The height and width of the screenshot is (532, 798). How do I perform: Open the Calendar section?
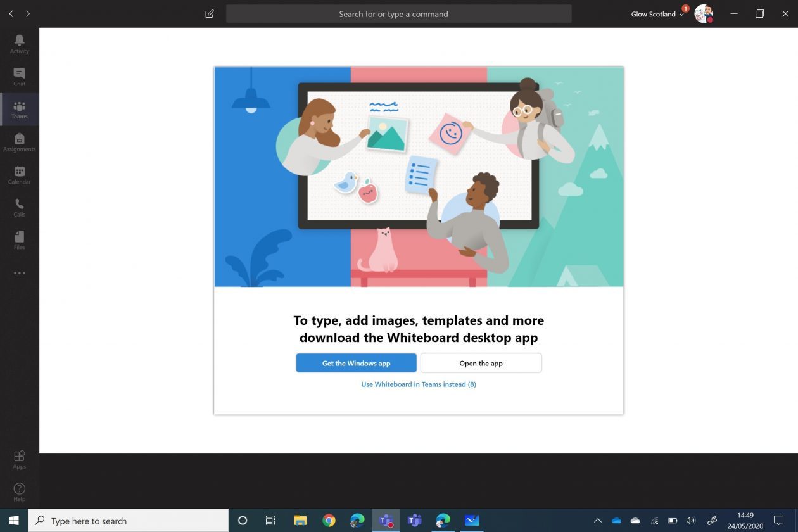pyautogui.click(x=19, y=175)
